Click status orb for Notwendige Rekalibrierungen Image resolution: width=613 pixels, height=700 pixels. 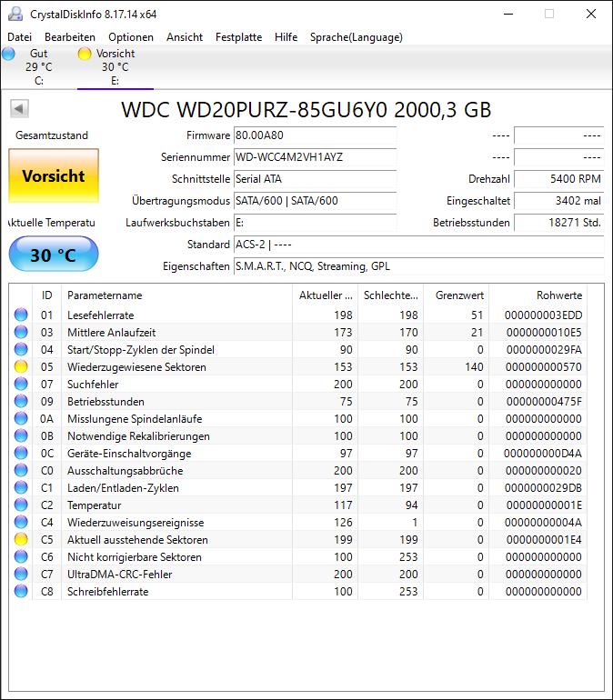pos(21,435)
